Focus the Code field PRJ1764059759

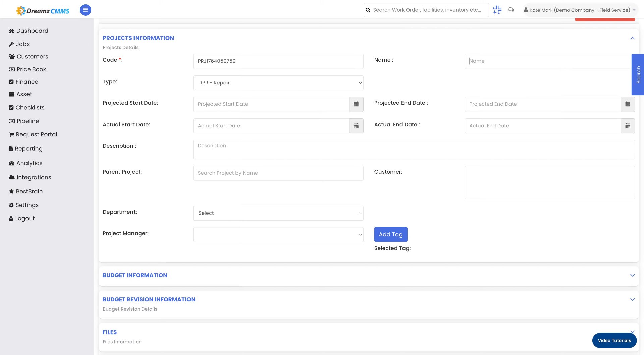[x=278, y=61]
